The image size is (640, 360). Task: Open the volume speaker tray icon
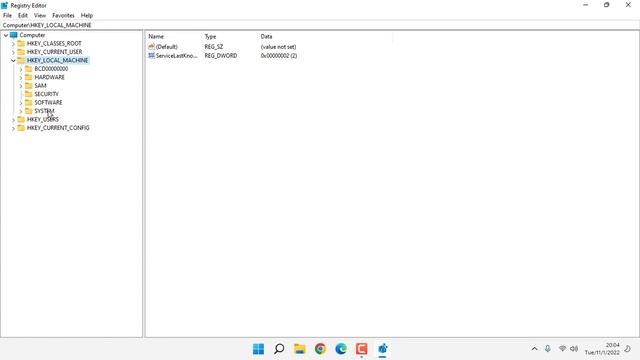point(574,349)
